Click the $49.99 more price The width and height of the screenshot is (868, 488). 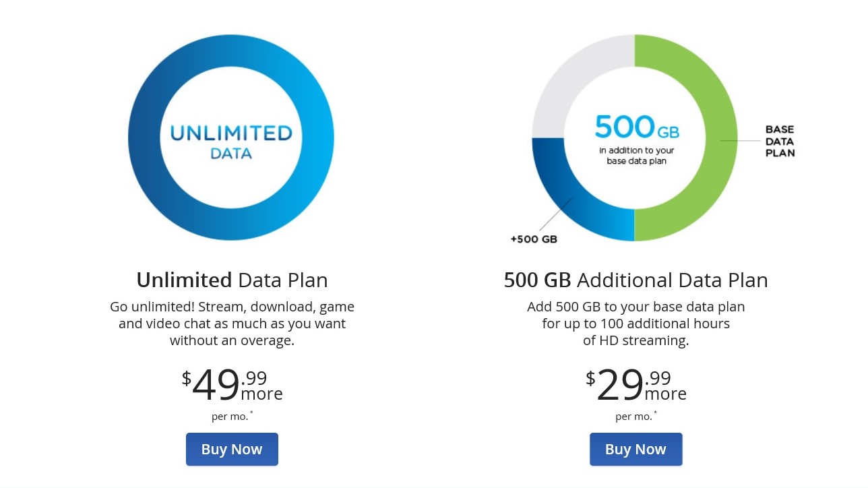coord(232,385)
